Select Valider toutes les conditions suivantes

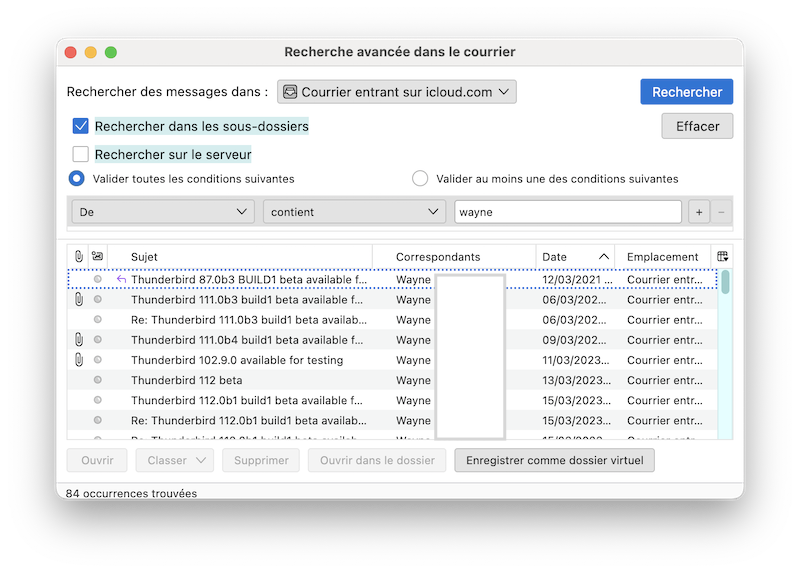[x=77, y=179]
